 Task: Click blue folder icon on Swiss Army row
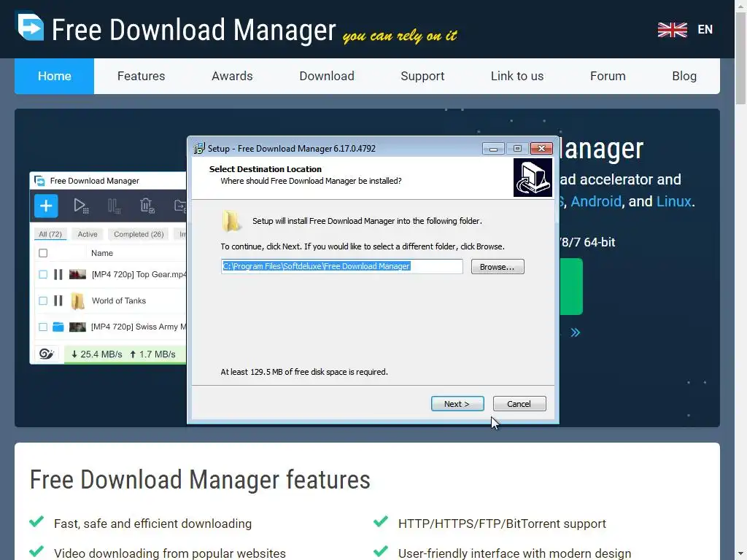click(58, 327)
